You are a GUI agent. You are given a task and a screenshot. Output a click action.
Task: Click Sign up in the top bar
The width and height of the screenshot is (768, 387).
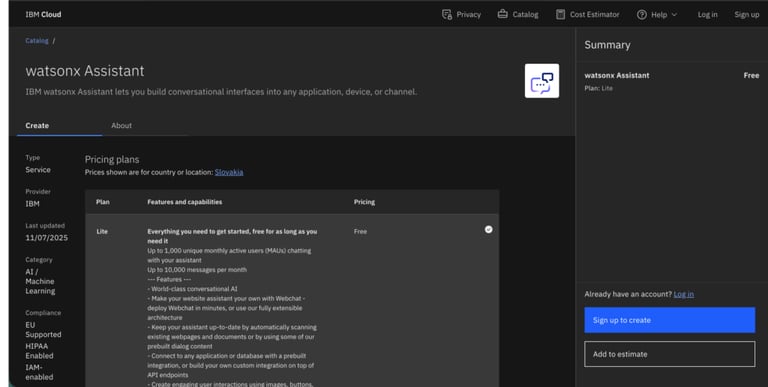pyautogui.click(x=746, y=15)
